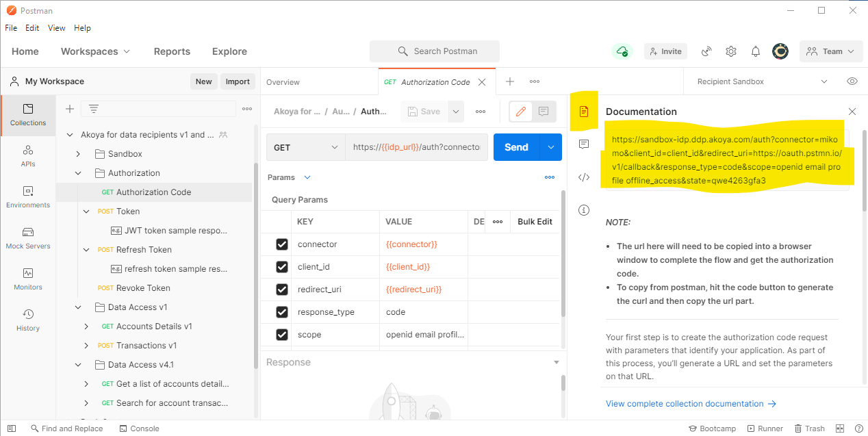Click environment quick look eye icon
This screenshot has height=436, width=868.
point(852,81)
